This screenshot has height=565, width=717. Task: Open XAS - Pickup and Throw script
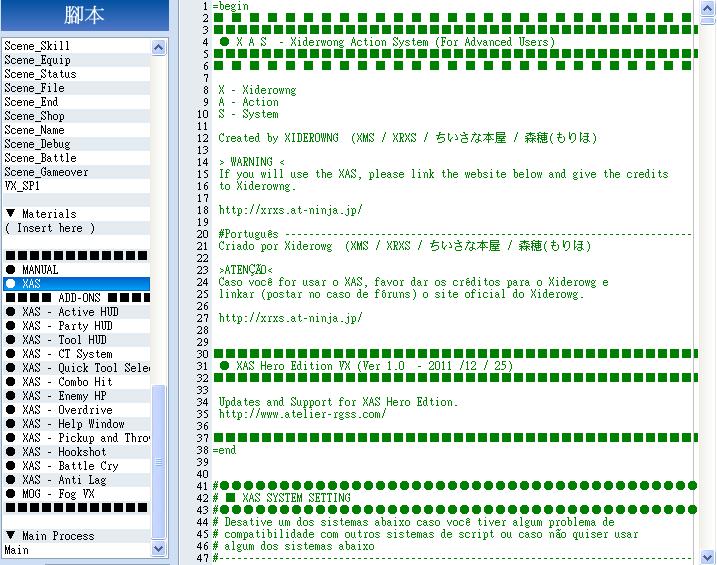76,438
